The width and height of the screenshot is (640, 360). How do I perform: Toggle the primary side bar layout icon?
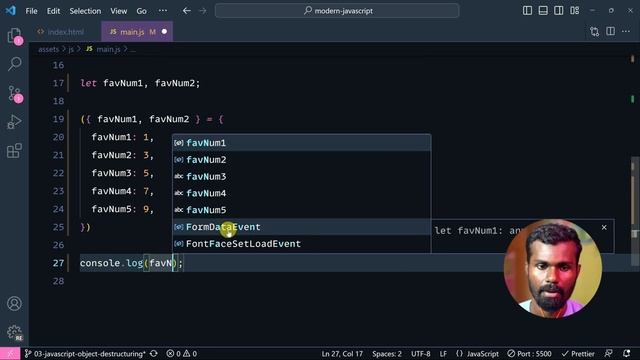point(527,11)
